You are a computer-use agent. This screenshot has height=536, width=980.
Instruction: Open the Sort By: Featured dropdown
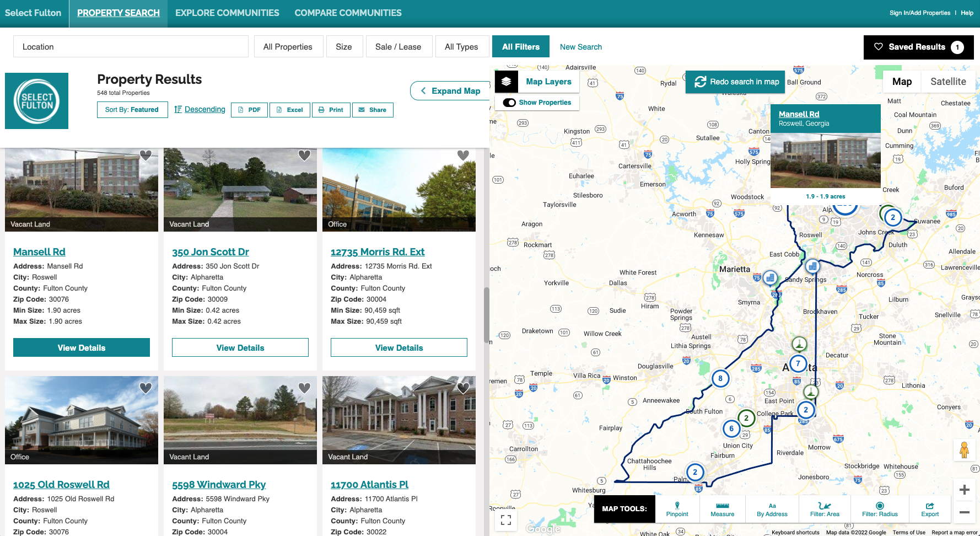pyautogui.click(x=132, y=110)
